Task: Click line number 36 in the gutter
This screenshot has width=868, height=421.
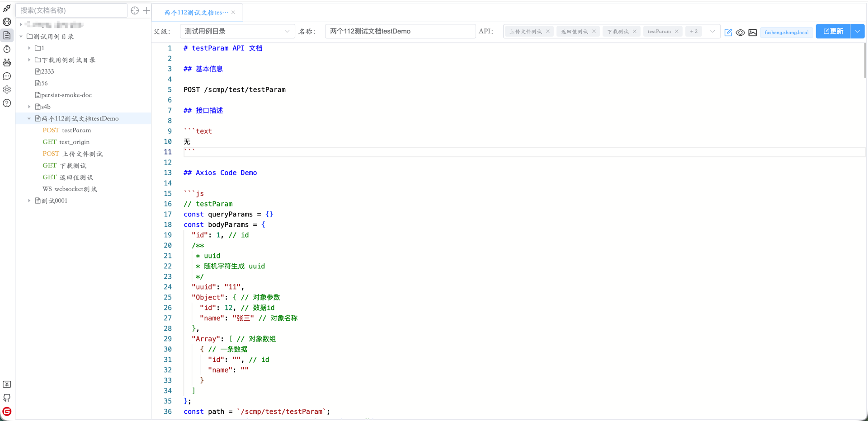Action: [x=168, y=412]
